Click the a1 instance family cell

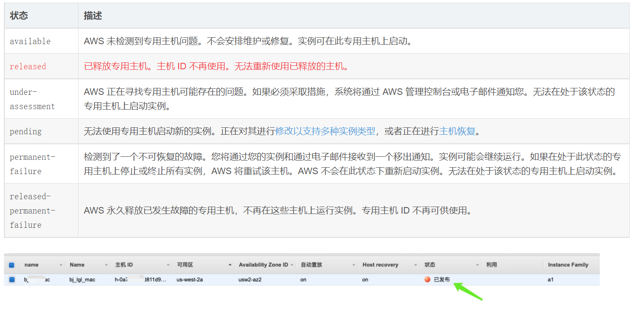551,280
